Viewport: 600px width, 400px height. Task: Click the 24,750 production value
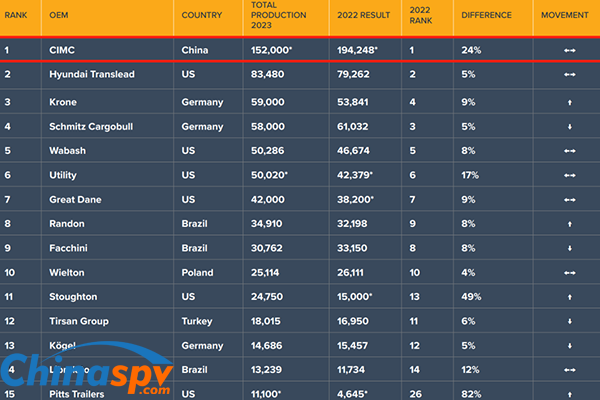267,297
